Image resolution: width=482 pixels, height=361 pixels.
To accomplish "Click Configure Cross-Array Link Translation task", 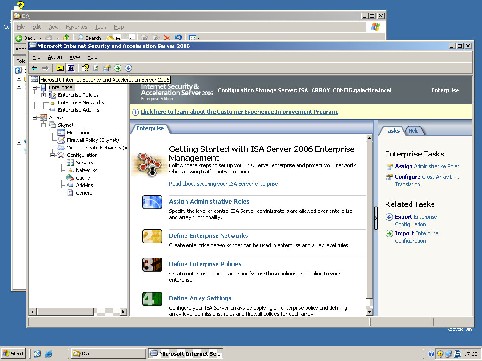I will pos(427,180).
